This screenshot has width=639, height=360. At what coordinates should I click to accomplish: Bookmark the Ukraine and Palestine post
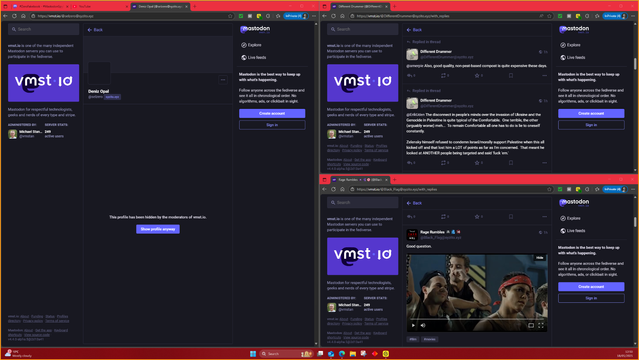point(511,163)
